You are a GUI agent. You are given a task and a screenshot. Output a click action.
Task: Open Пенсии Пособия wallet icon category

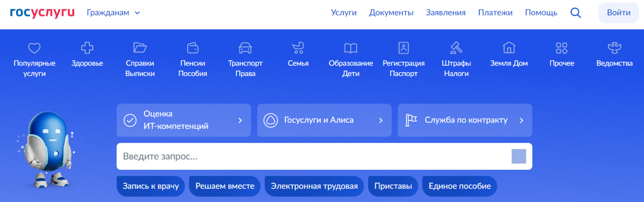pyautogui.click(x=193, y=59)
